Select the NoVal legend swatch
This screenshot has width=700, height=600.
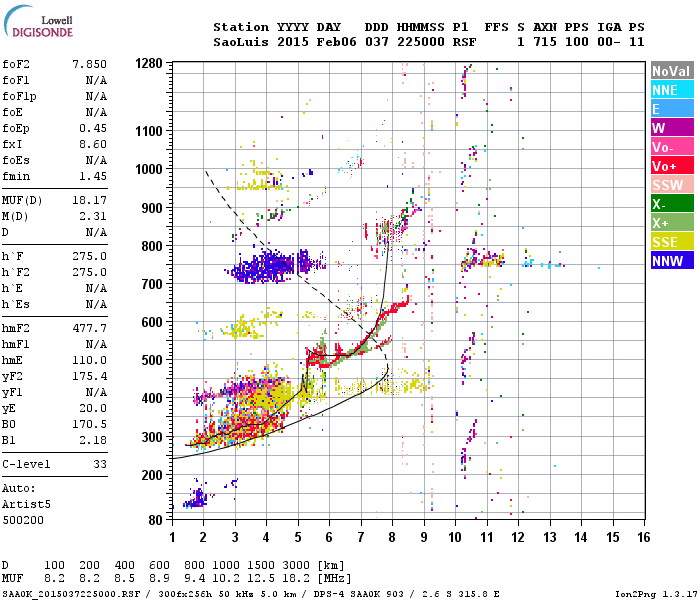672,71
